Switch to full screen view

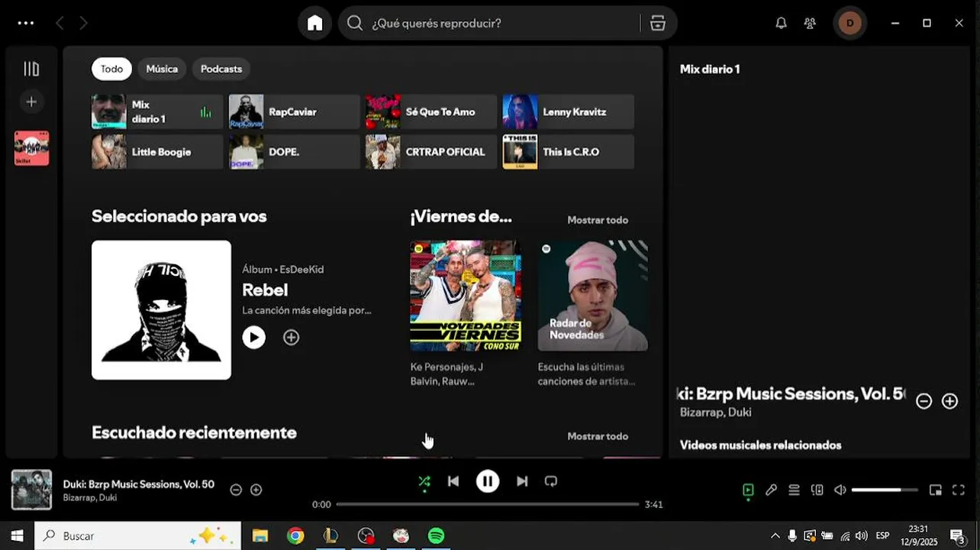click(x=959, y=490)
